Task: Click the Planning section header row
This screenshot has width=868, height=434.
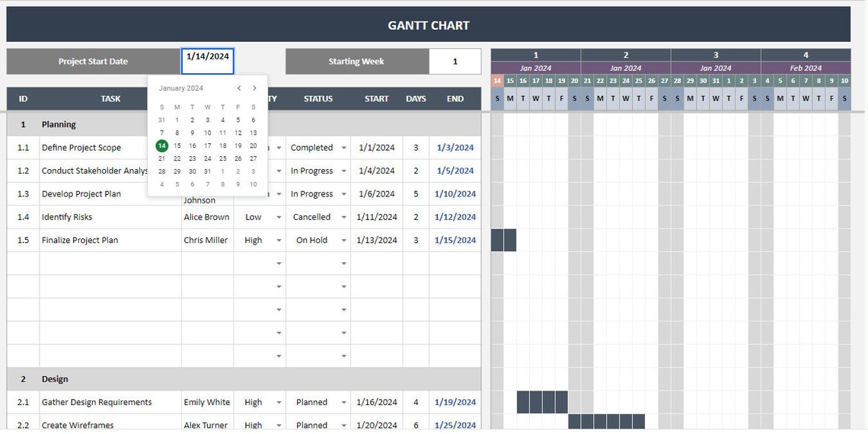Action: pos(244,125)
